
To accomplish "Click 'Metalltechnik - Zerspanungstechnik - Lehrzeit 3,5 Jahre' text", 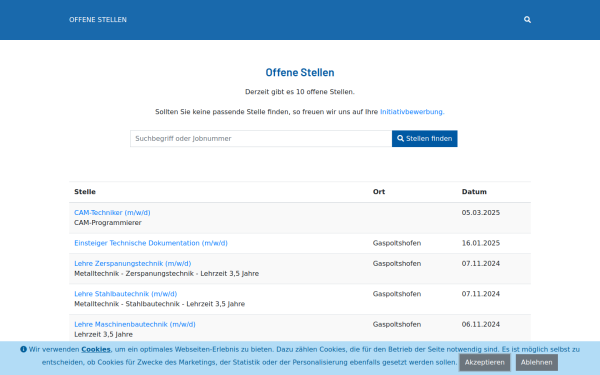I will point(166,274).
